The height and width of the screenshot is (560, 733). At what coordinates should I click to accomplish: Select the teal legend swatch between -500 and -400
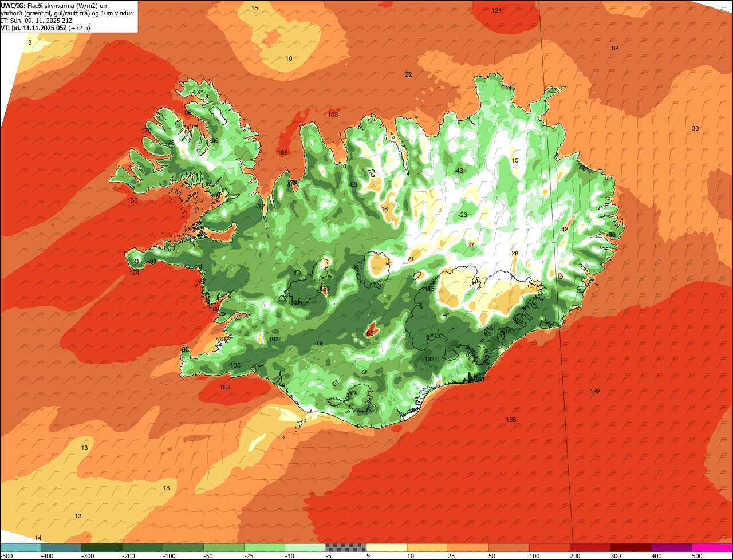[x=20, y=547]
